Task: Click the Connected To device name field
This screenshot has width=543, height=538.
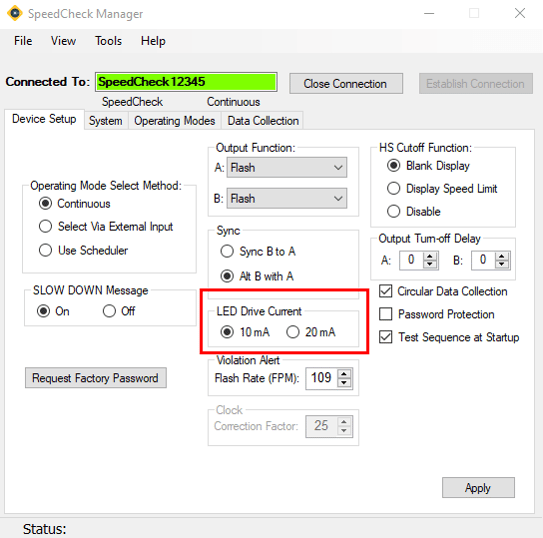Action: pyautogui.click(x=186, y=82)
